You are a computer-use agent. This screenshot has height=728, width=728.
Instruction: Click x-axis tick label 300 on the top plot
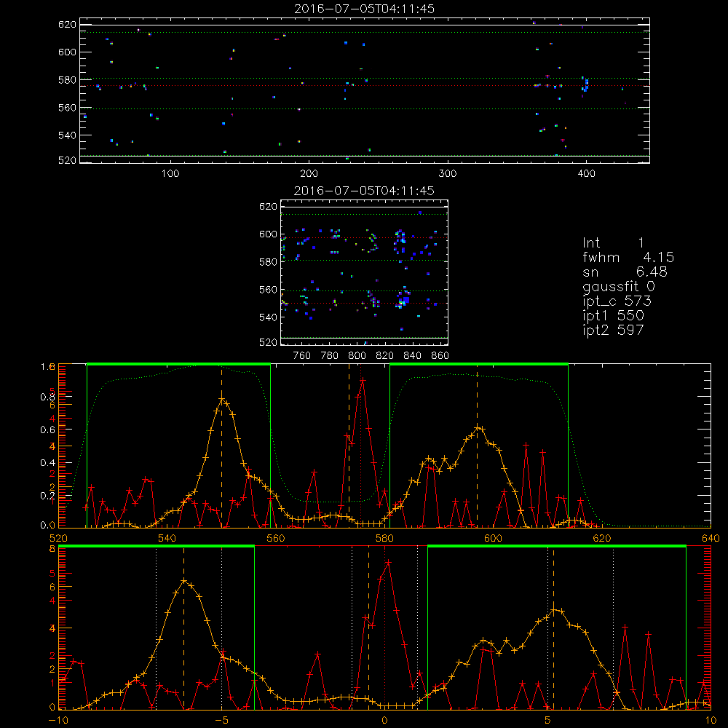[x=448, y=174]
